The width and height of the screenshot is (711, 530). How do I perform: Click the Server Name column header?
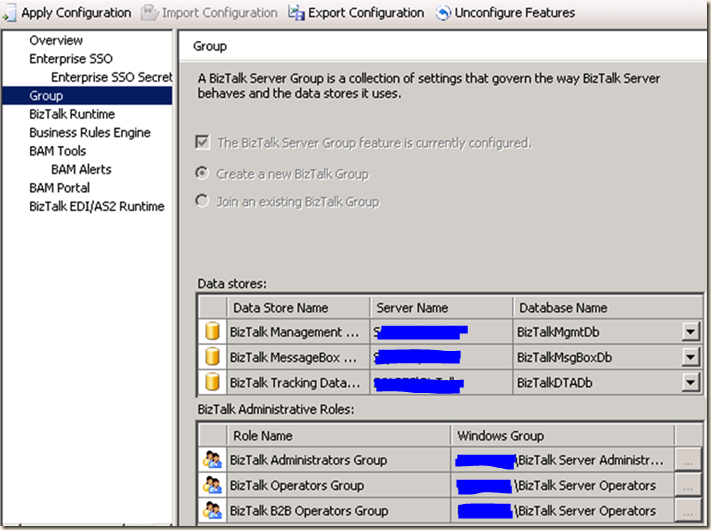coord(441,308)
